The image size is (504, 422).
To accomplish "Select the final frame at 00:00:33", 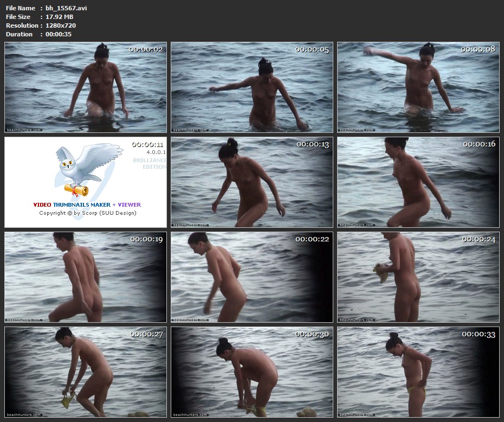I will point(418,372).
